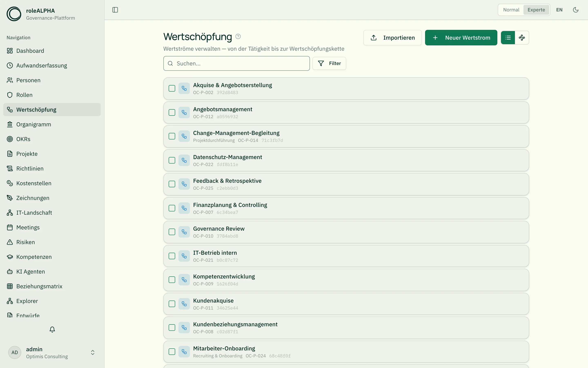Select the Kundenbeziehungsmanagement checkbox
588x368 pixels.
pyautogui.click(x=172, y=328)
